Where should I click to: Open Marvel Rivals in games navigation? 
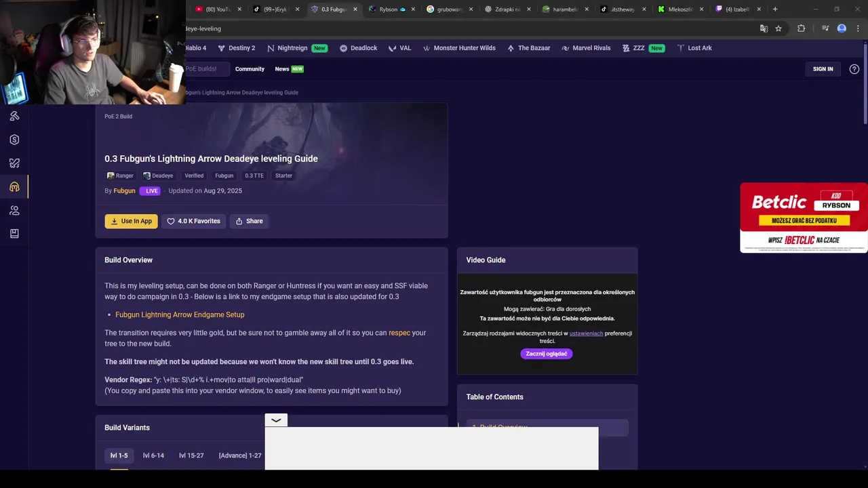pyautogui.click(x=586, y=48)
